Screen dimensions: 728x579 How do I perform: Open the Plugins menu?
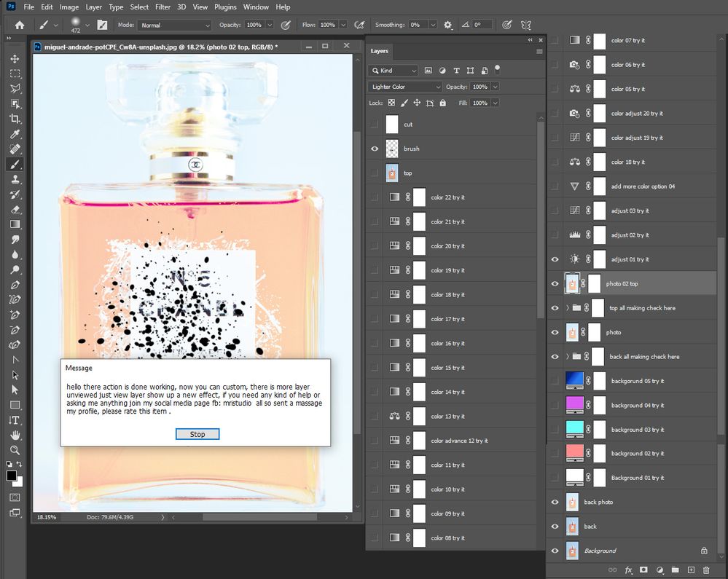(x=225, y=7)
